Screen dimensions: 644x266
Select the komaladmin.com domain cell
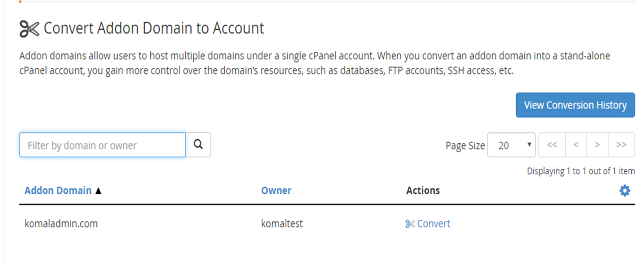(x=61, y=224)
